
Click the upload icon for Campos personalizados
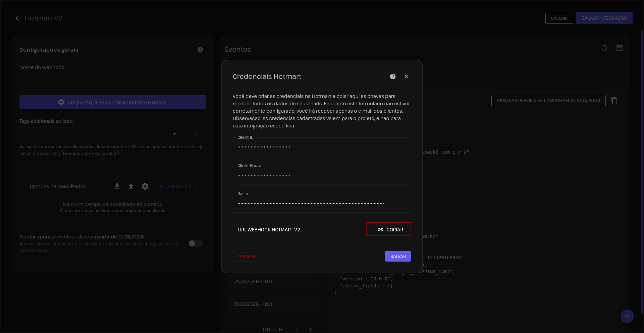click(131, 186)
